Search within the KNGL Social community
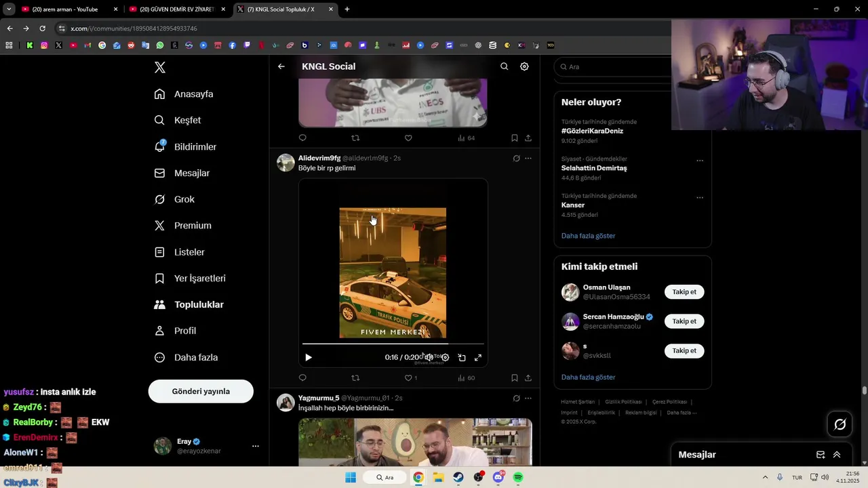This screenshot has width=868, height=488. (x=504, y=66)
